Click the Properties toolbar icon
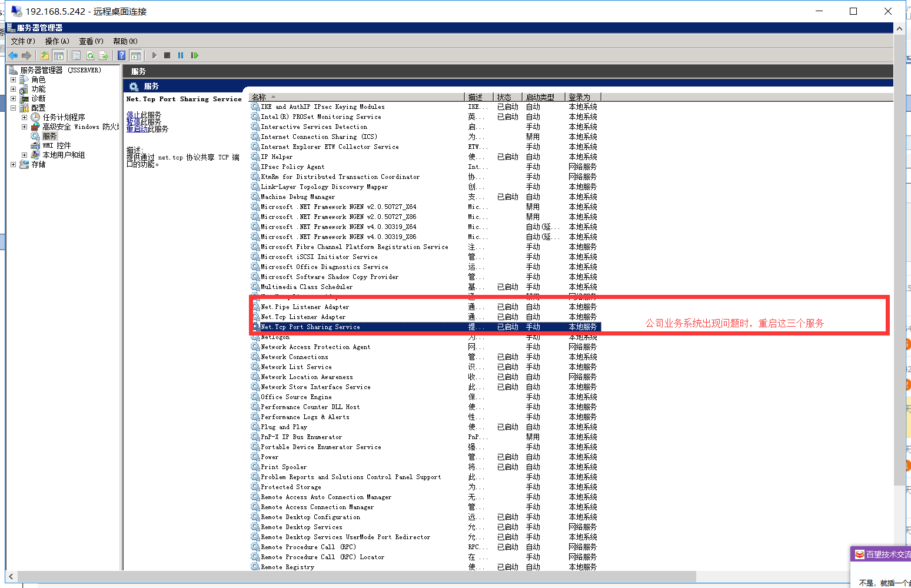Viewport: 911px width, 588px height. coord(76,55)
